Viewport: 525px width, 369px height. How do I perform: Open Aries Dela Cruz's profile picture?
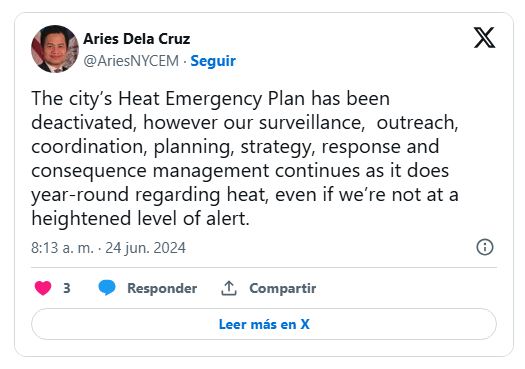(x=55, y=49)
